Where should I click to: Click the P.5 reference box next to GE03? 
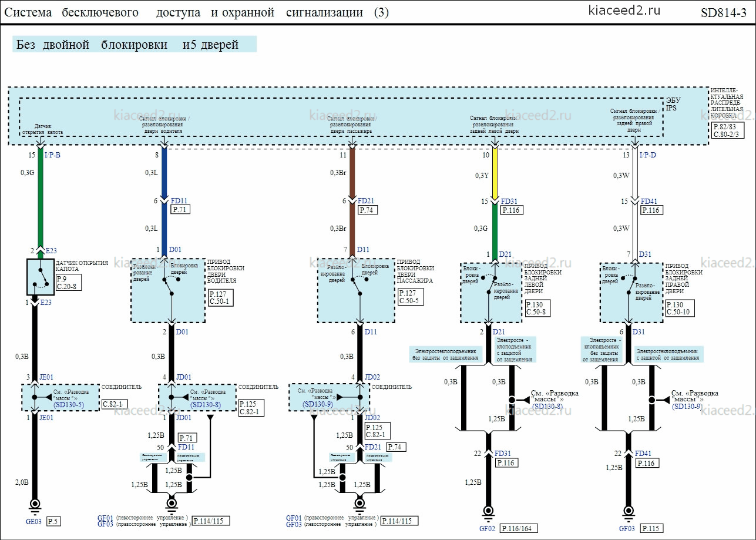tap(53, 521)
